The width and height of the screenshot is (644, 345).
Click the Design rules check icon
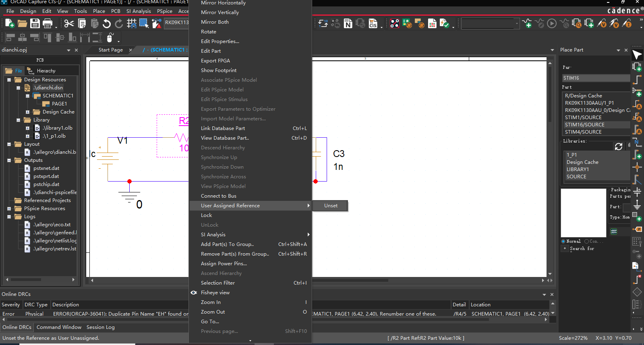444,23
